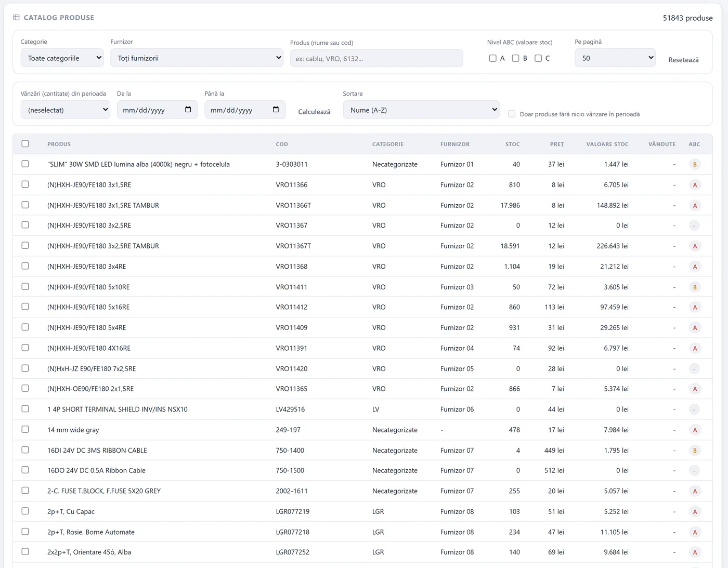Click the De la date input field

(x=157, y=110)
